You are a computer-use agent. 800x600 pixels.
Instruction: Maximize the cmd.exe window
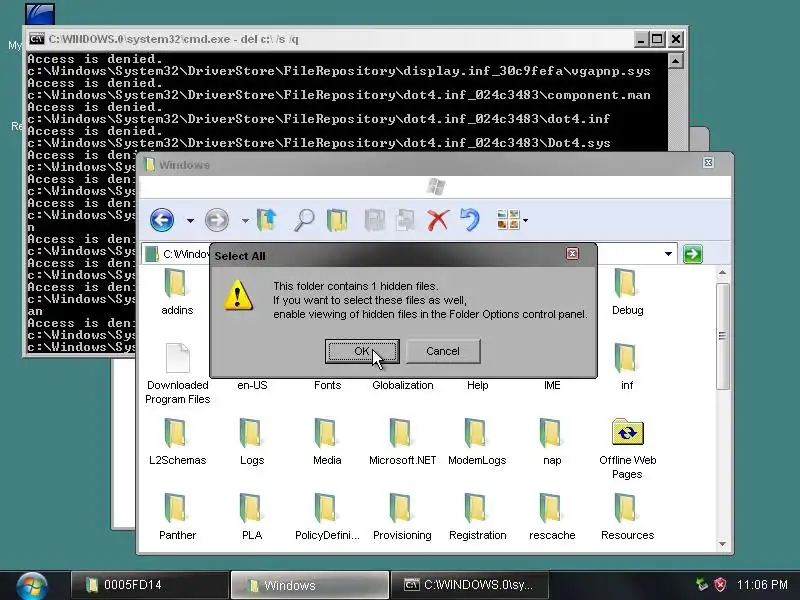tap(658, 39)
